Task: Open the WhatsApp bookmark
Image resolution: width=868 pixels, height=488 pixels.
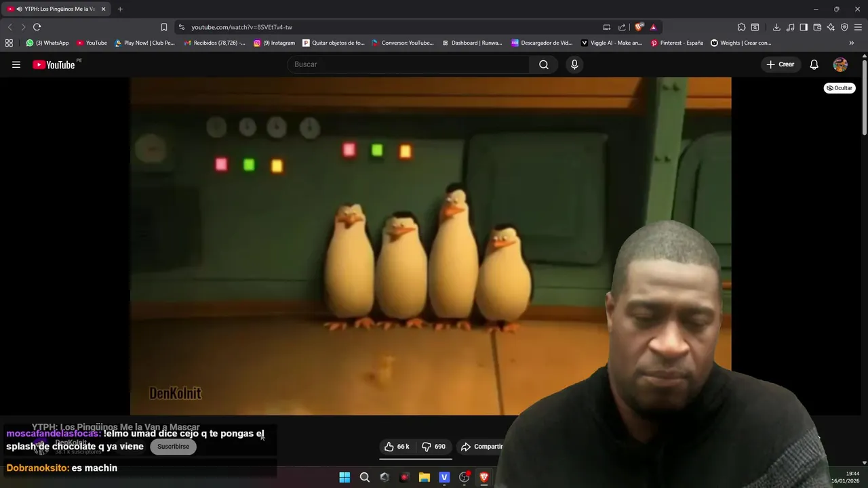Action: coord(47,43)
